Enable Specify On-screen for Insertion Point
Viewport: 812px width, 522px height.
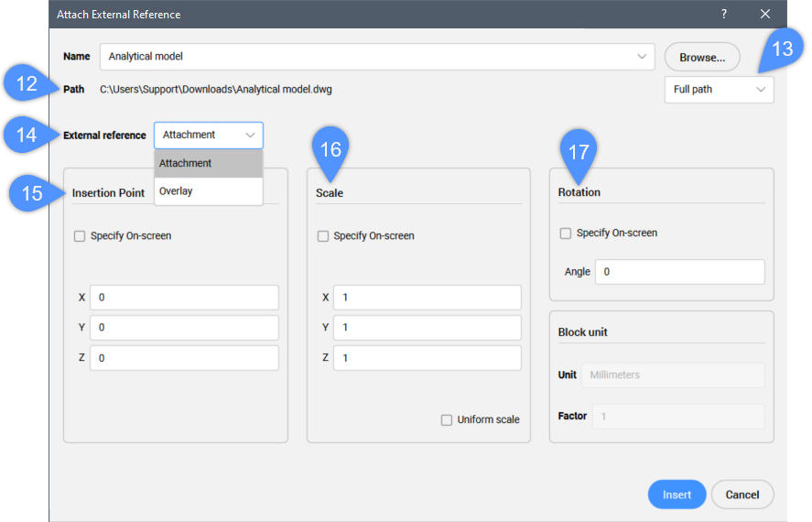point(80,236)
